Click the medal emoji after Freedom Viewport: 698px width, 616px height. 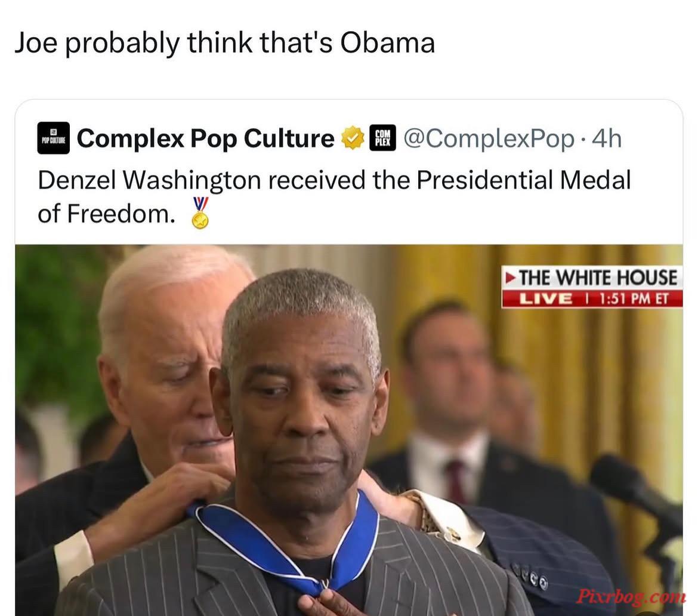click(x=200, y=213)
